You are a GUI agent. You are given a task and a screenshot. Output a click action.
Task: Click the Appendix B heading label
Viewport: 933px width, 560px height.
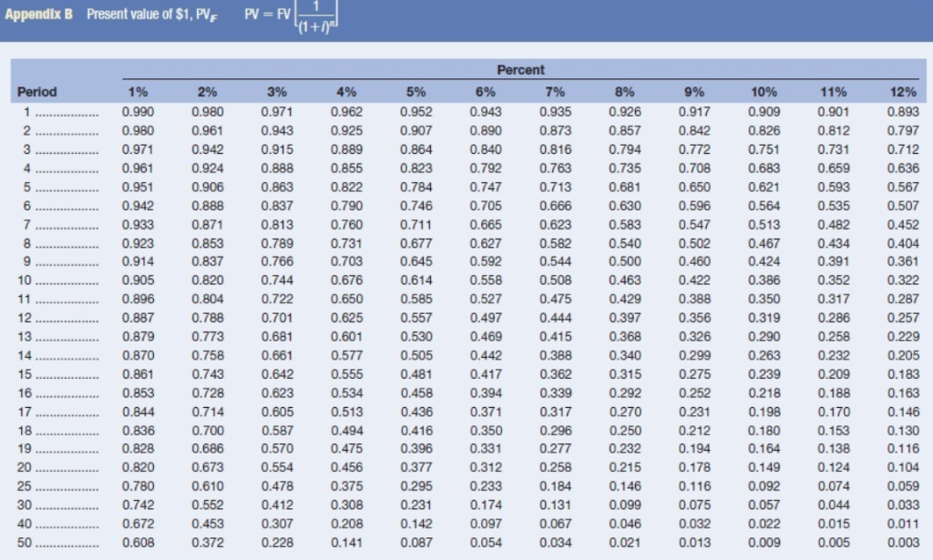point(38,15)
